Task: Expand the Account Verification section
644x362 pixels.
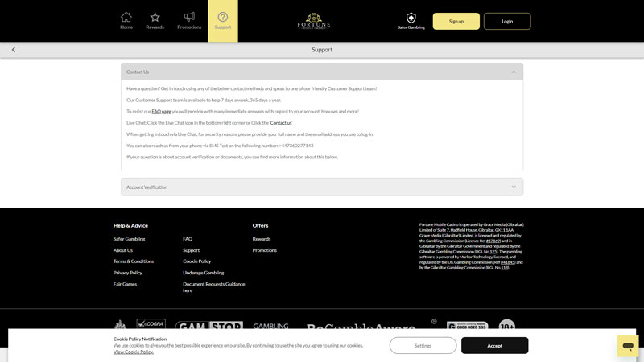Action: tap(322, 187)
